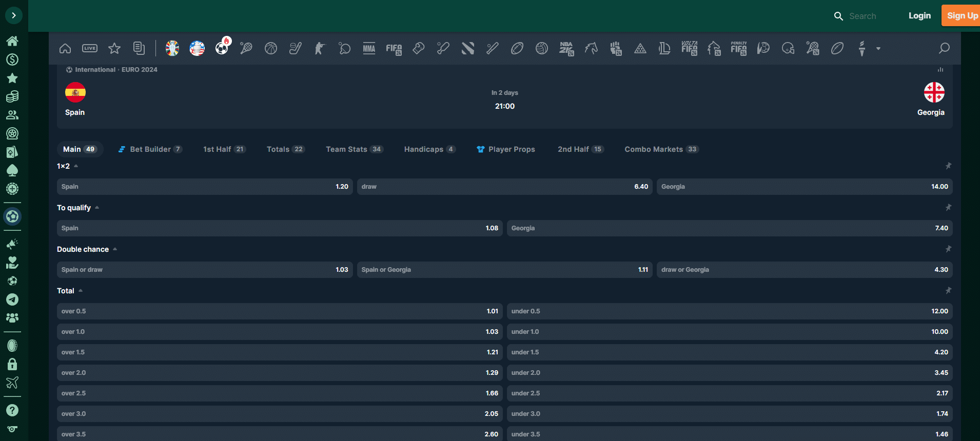980x441 pixels.
Task: Open the 1st Half tab
Action: [x=224, y=149]
